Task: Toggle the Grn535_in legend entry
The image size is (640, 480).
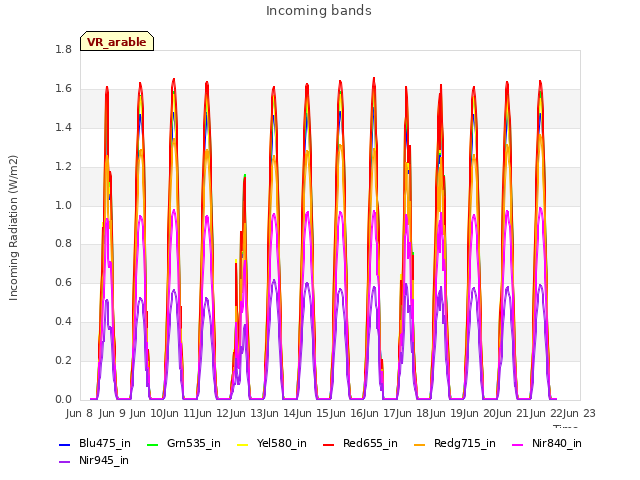Action: [x=184, y=443]
